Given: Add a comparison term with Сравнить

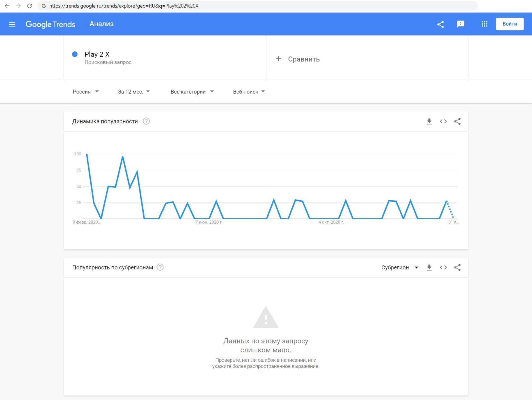Looking at the screenshot, I should (304, 59).
